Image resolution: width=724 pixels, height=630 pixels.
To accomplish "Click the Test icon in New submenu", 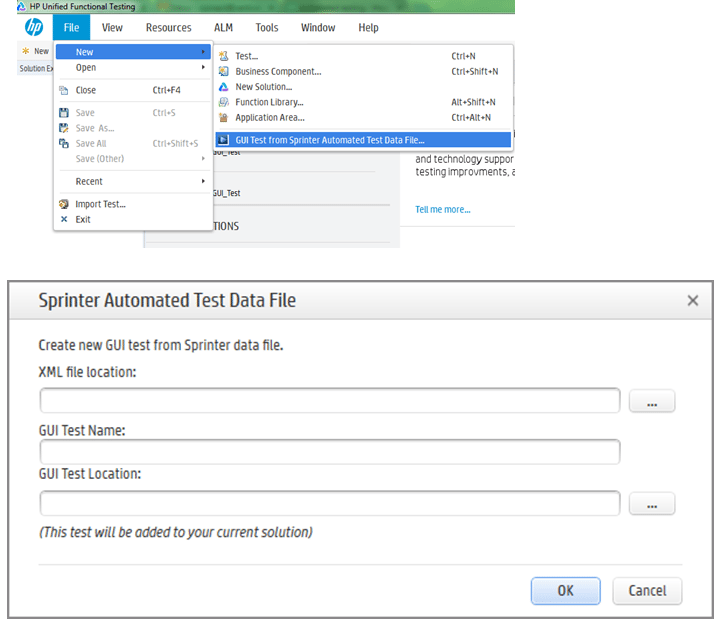I will tap(223, 56).
